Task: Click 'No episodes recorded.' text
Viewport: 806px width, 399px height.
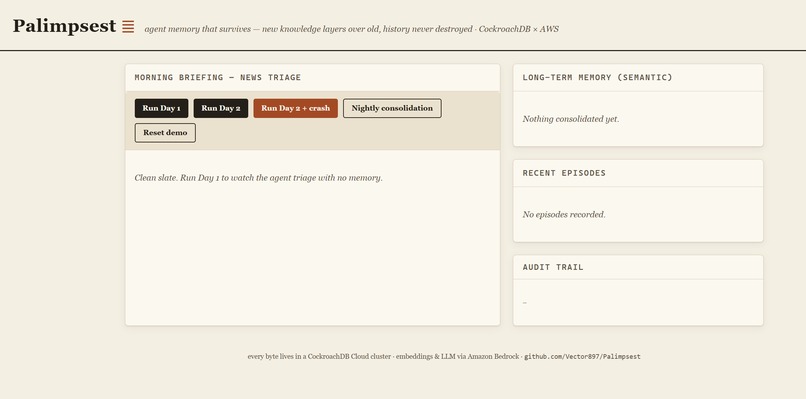Action: (x=564, y=214)
